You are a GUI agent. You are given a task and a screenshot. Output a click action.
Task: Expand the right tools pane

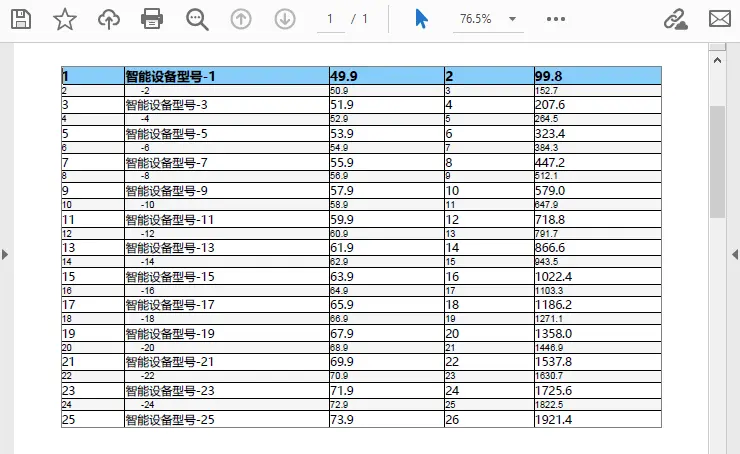coord(735,255)
